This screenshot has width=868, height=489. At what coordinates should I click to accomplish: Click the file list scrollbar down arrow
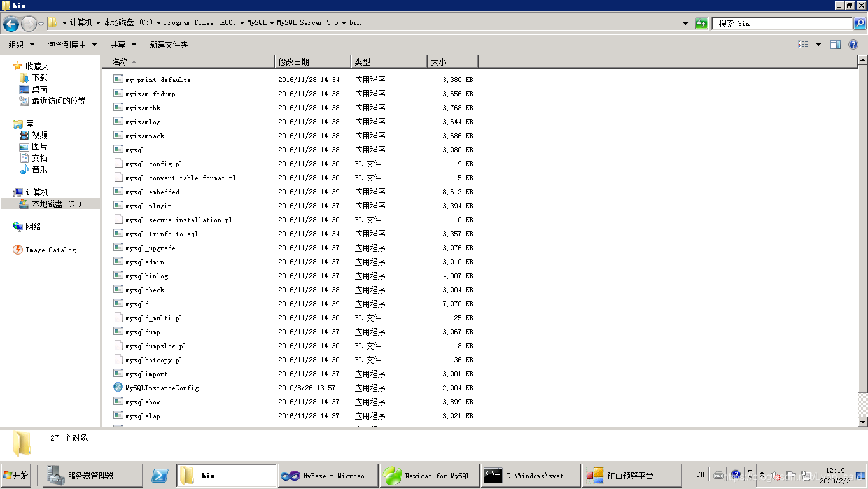tap(862, 422)
